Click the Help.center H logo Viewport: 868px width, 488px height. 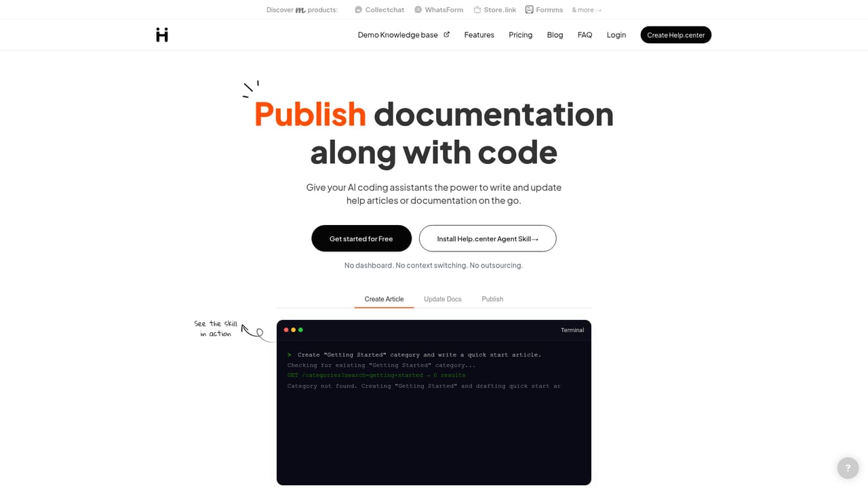162,35
